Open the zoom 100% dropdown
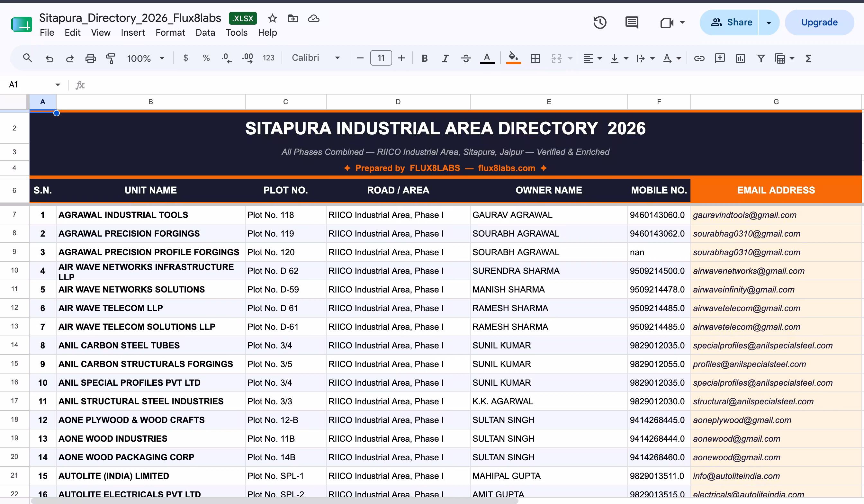The width and height of the screenshot is (864, 504). click(146, 58)
